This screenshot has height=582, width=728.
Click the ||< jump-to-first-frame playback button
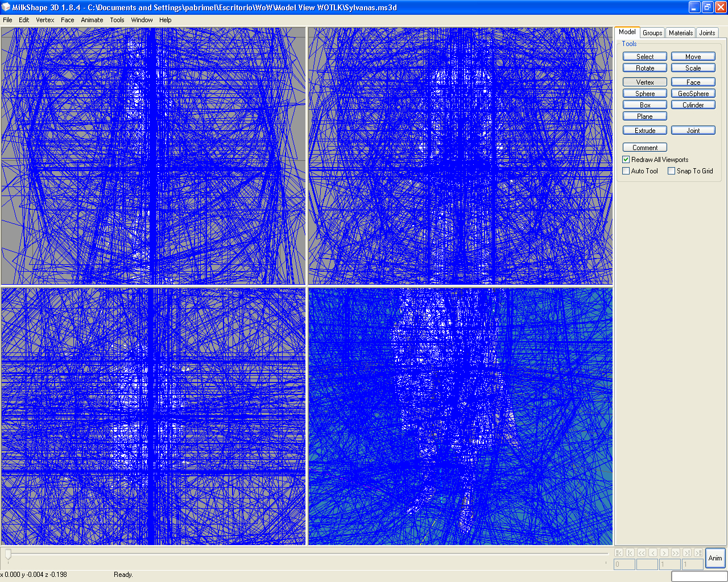[x=619, y=552]
